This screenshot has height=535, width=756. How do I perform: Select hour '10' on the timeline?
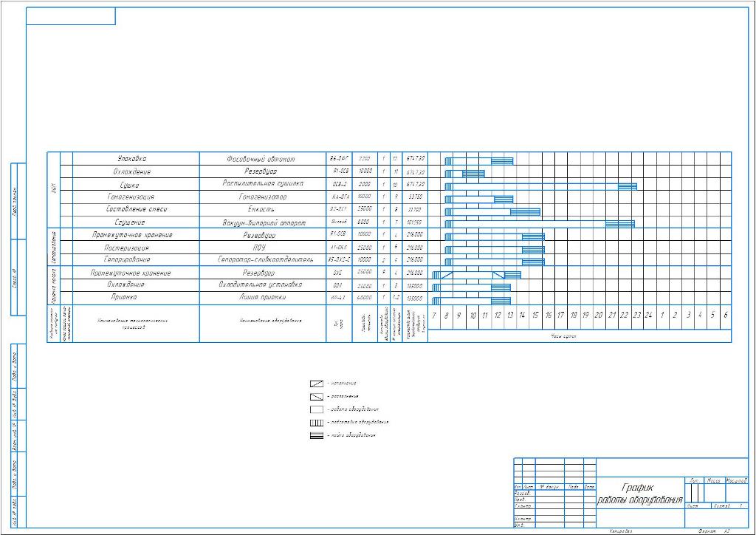tap(472, 316)
